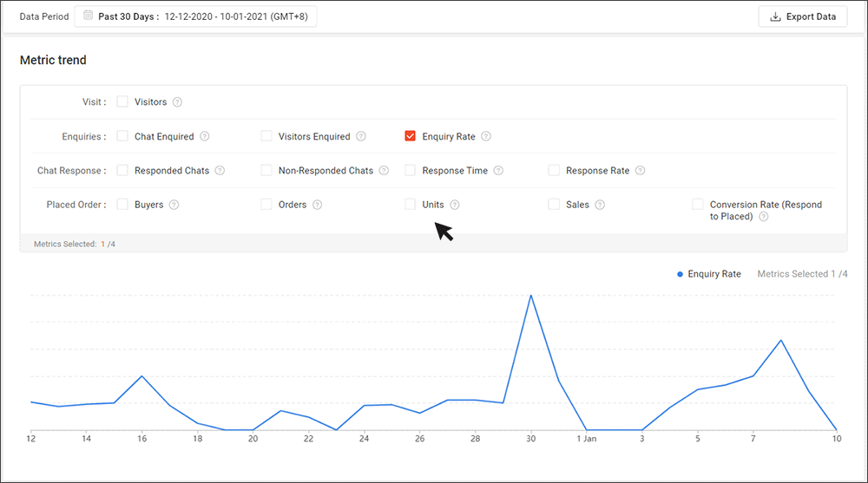Enable the Visitors Enquired checkbox
Viewport: 868px width, 483px height.
pyautogui.click(x=266, y=135)
